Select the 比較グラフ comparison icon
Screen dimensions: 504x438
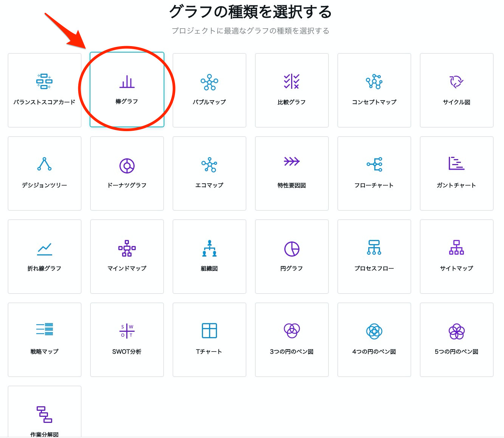click(292, 81)
